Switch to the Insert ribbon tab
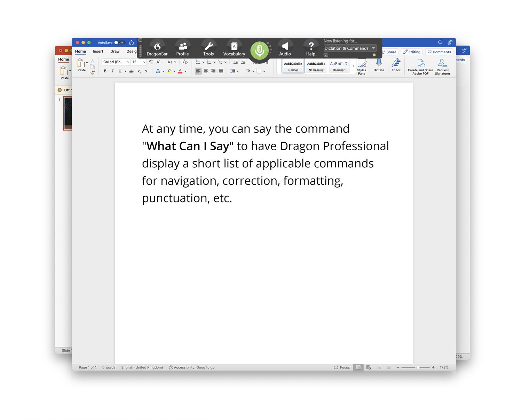 98,51
